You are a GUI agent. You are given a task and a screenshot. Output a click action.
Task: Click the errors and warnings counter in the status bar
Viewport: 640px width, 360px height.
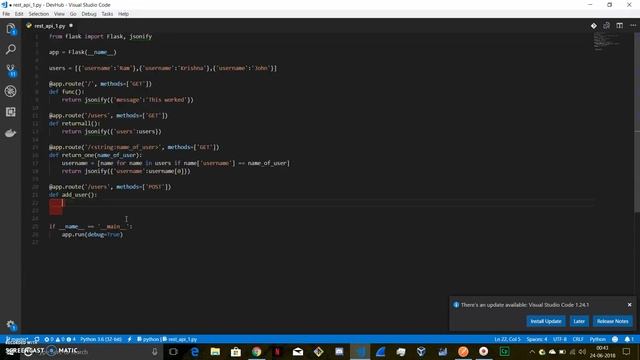pyautogui.click(x=60, y=339)
